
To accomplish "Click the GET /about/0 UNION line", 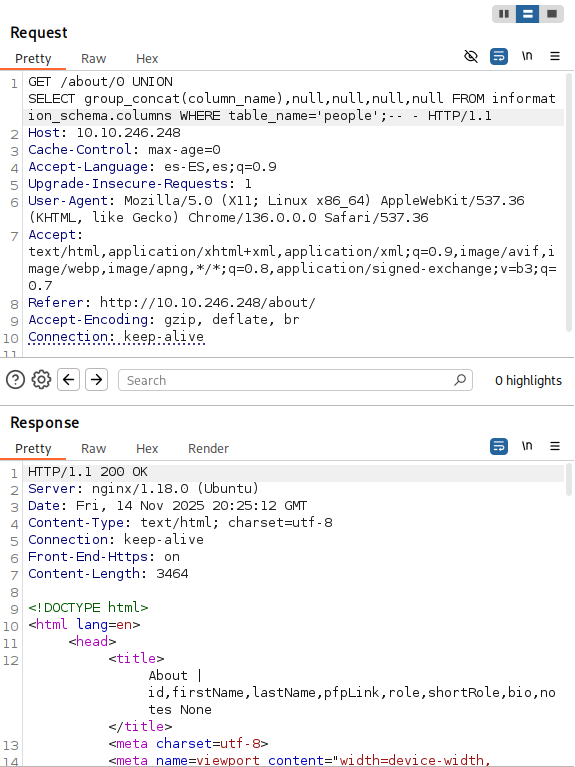I will (100, 82).
